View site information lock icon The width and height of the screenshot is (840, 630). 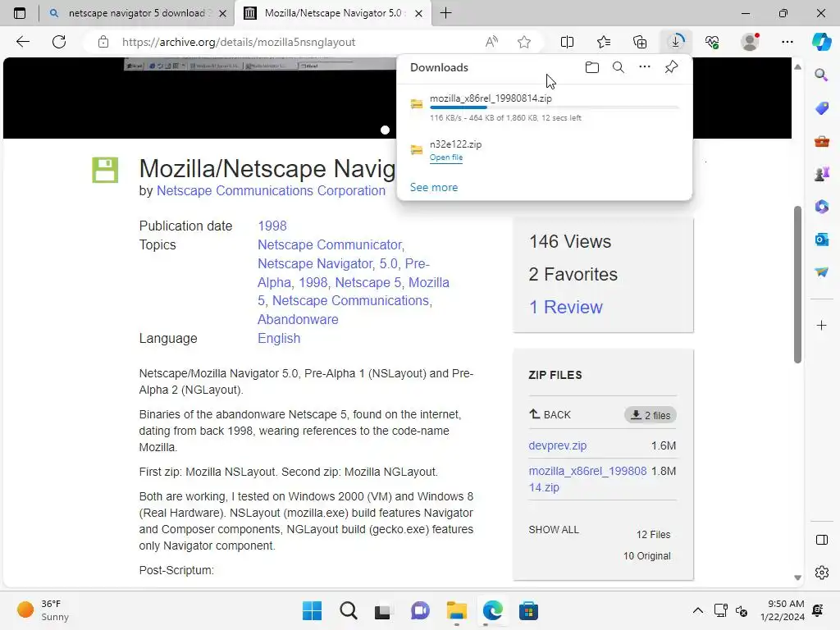click(x=103, y=42)
